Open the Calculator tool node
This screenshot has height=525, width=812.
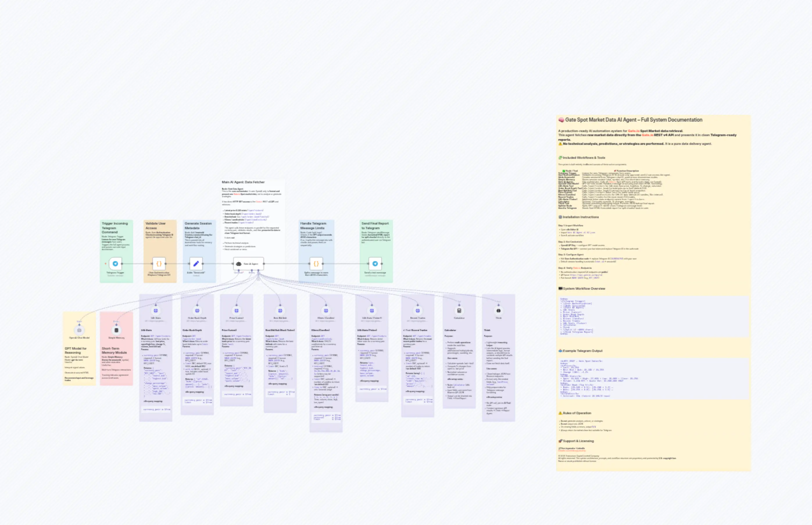(x=459, y=311)
